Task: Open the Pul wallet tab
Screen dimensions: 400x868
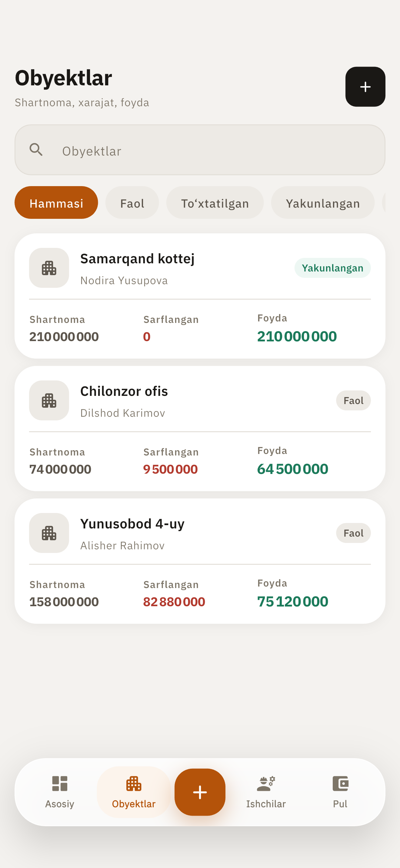Action: (340, 792)
